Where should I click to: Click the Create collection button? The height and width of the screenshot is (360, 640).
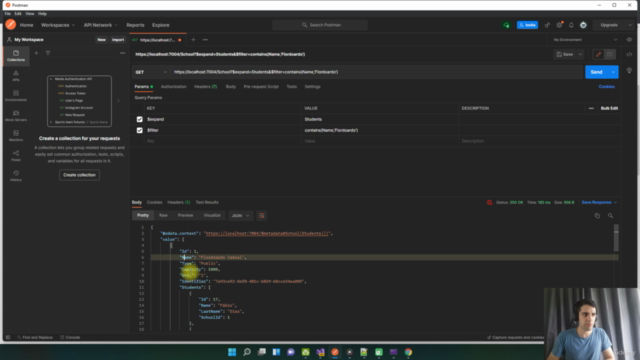coord(79,175)
